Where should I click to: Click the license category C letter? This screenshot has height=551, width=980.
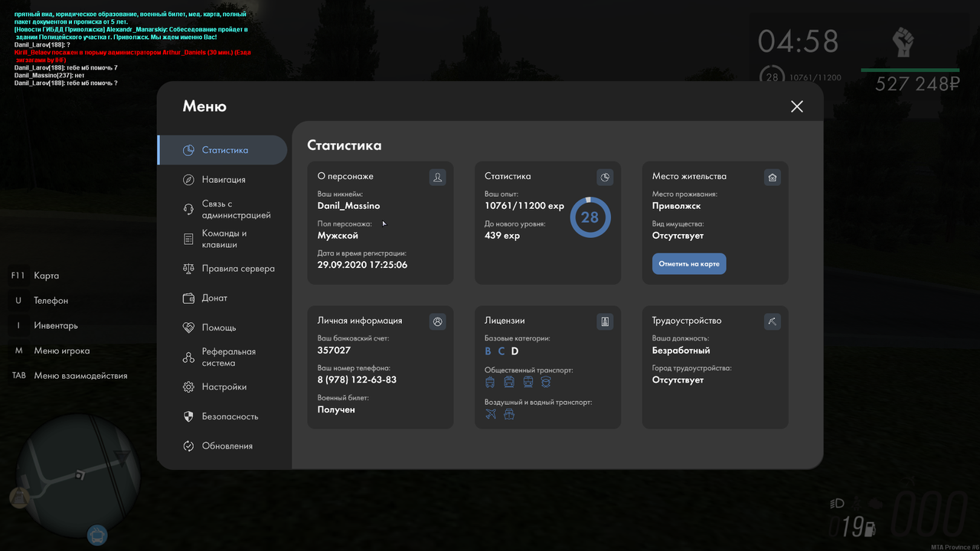tap(501, 351)
